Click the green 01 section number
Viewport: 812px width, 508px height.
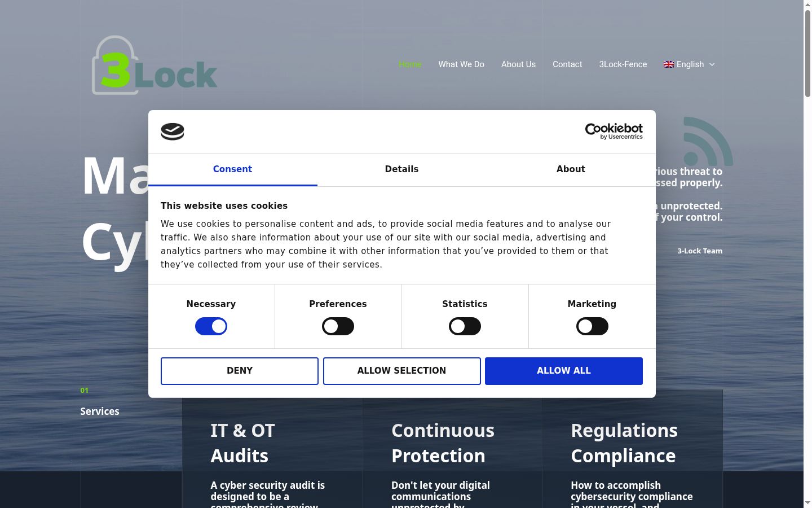click(x=84, y=391)
